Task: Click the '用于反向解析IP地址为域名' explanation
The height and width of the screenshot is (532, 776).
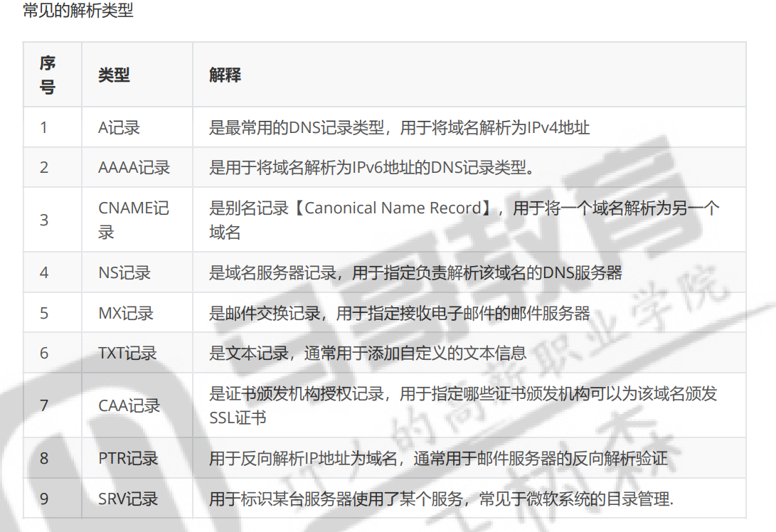Action: point(438,458)
